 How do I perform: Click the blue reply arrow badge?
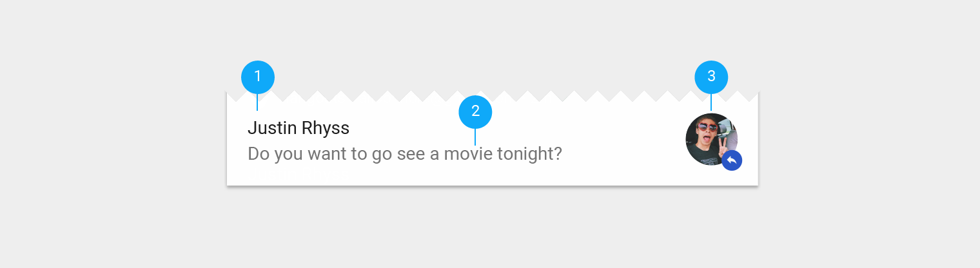[x=732, y=160]
